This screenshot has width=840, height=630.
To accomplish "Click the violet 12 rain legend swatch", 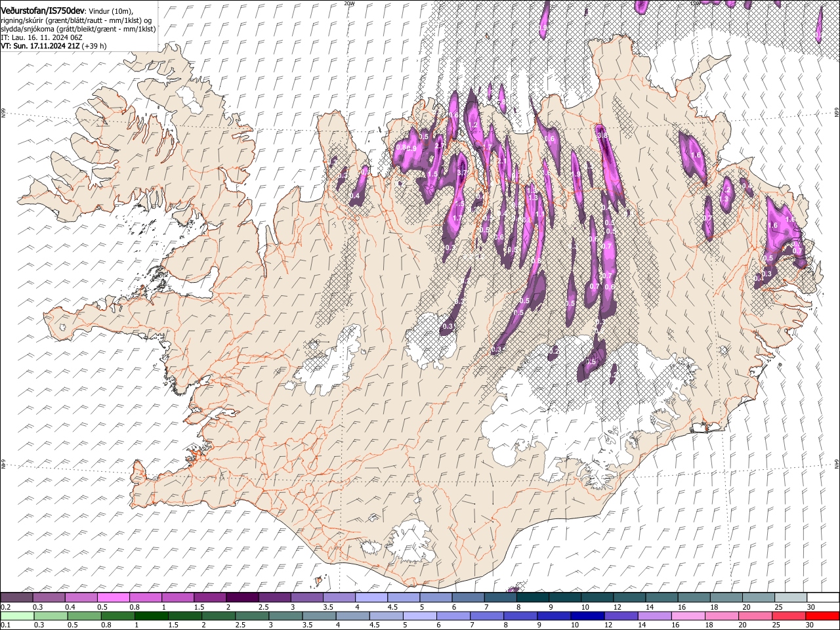I will click(621, 616).
